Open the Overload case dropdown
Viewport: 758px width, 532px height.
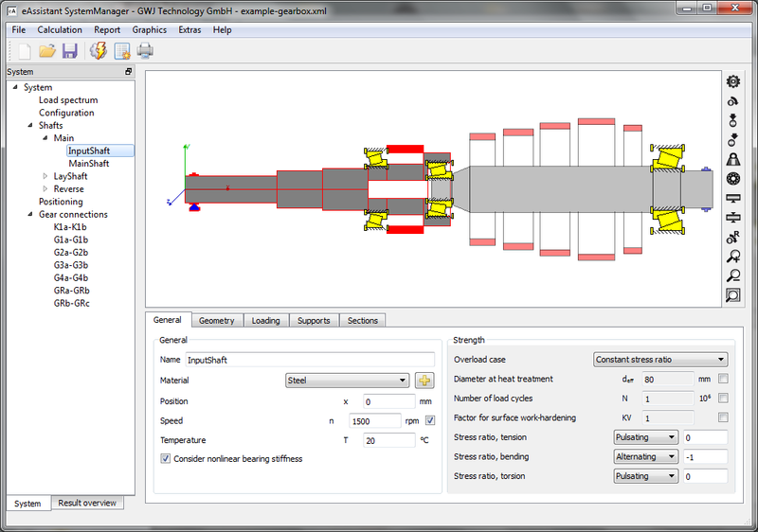[660, 360]
